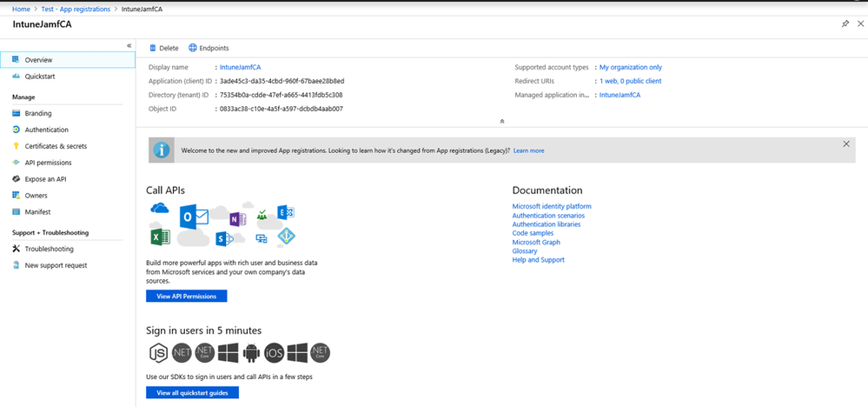Click the Owners icon

pyautogui.click(x=16, y=196)
